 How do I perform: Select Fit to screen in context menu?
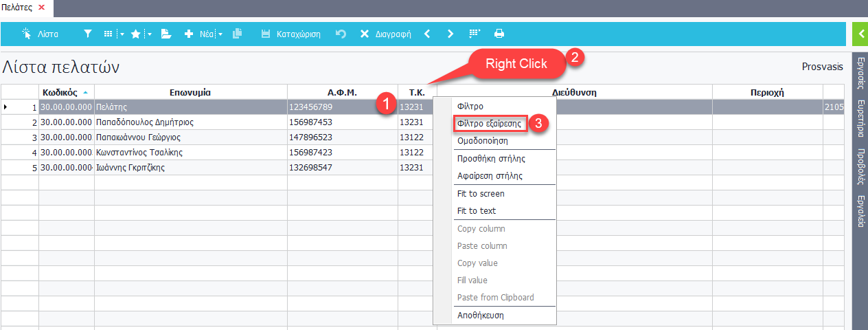point(481,194)
